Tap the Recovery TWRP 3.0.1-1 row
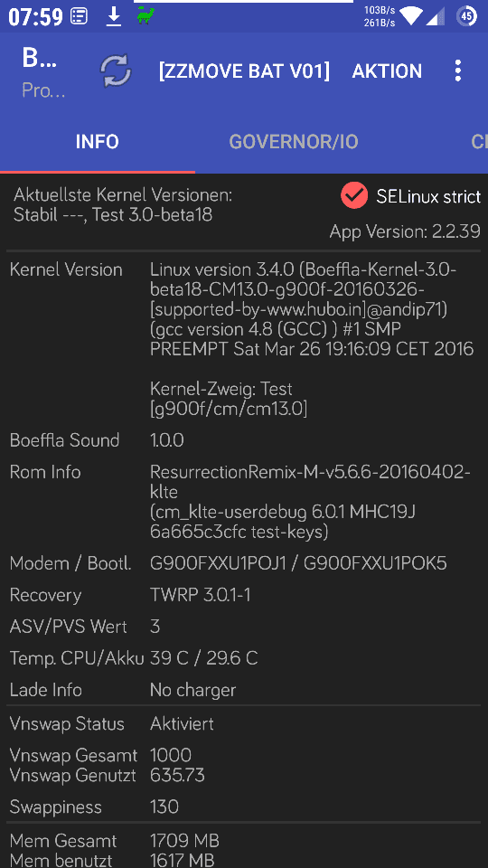 243,595
